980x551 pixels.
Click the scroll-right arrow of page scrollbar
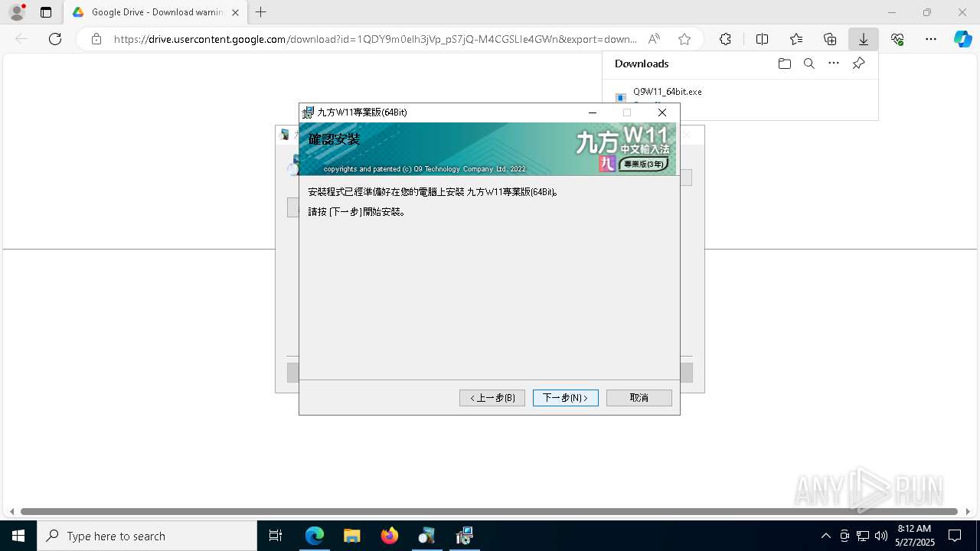tap(969, 511)
